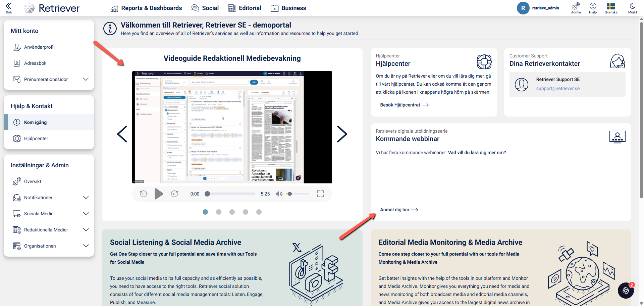The height and width of the screenshot is (306, 644).
Task: Skip the video forward 10 seconds
Action: pyautogui.click(x=174, y=194)
